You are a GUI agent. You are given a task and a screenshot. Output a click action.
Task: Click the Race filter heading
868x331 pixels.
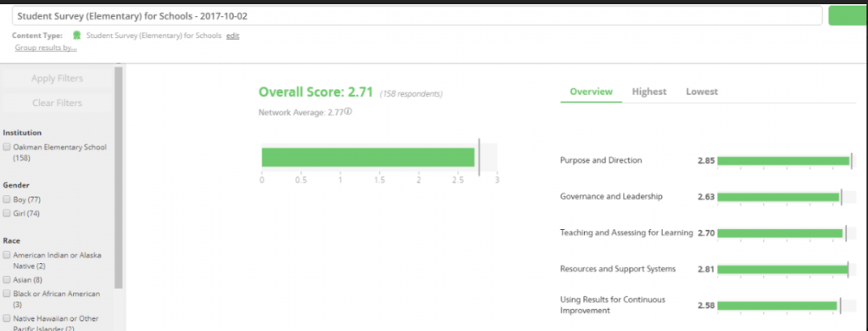point(12,241)
